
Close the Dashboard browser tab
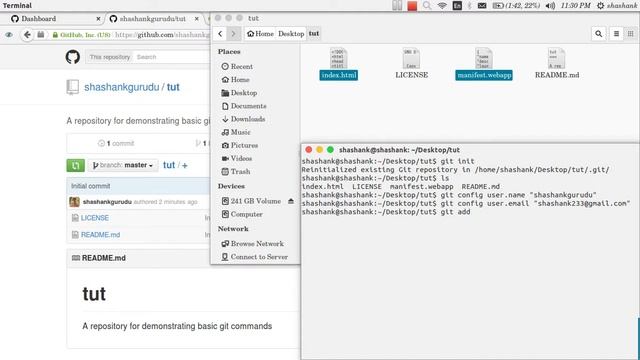tap(98, 19)
